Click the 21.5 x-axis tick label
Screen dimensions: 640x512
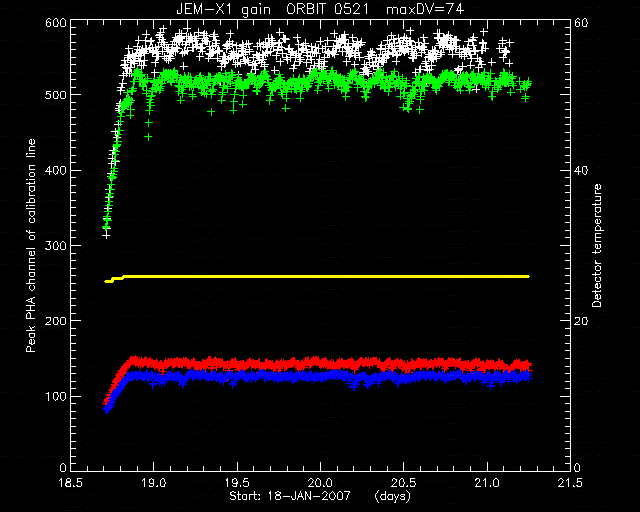(x=570, y=483)
